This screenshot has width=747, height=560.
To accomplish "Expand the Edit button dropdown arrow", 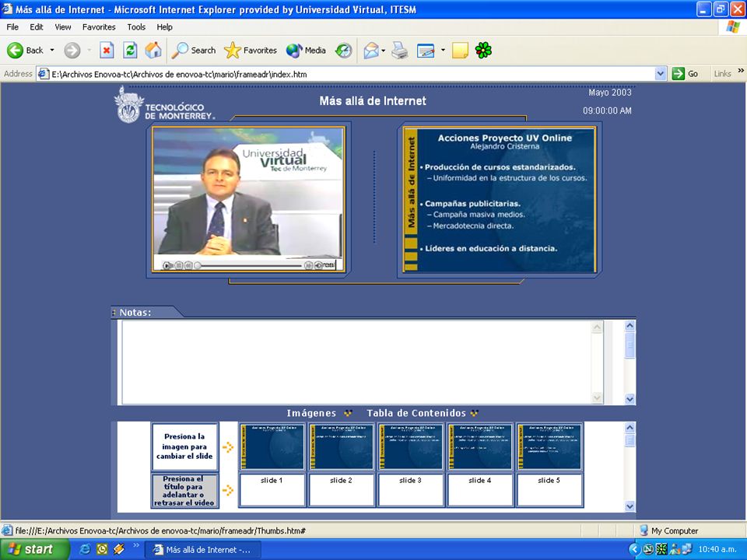I will 443,50.
